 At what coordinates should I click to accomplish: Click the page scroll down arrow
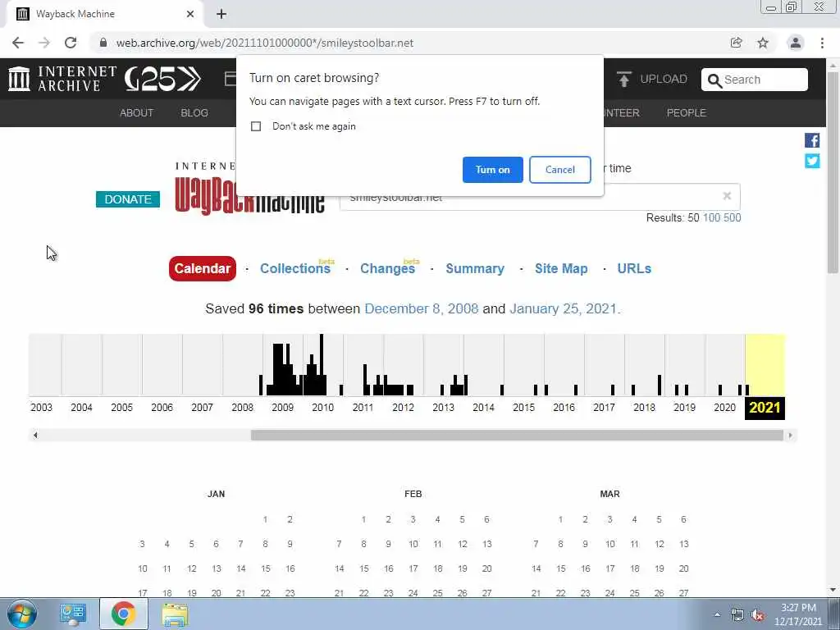[x=833, y=591]
